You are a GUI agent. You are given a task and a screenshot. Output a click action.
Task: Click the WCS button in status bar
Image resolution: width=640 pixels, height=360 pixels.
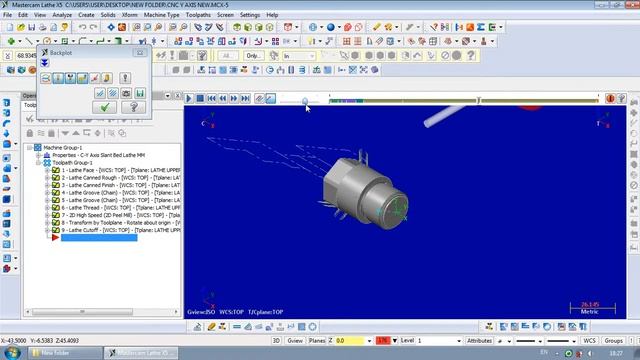[589, 340]
